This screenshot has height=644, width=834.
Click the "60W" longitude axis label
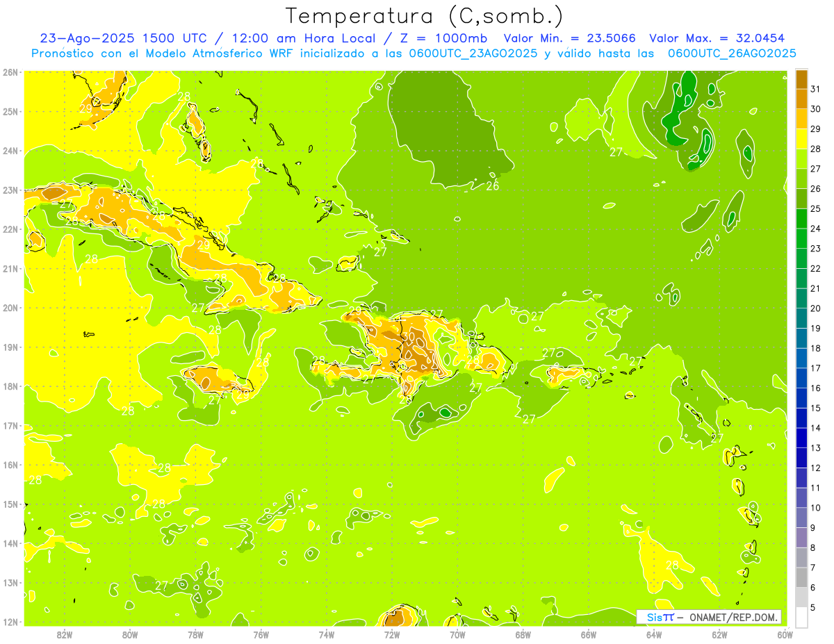pos(785,634)
